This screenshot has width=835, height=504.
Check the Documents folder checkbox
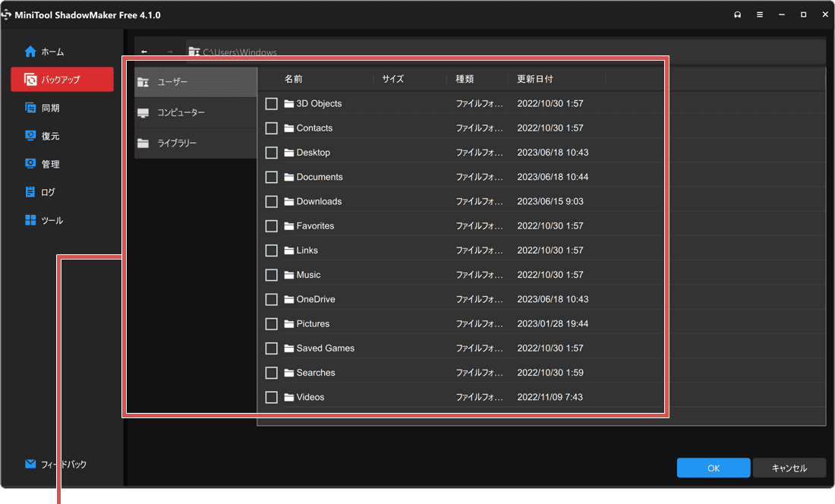[271, 177]
